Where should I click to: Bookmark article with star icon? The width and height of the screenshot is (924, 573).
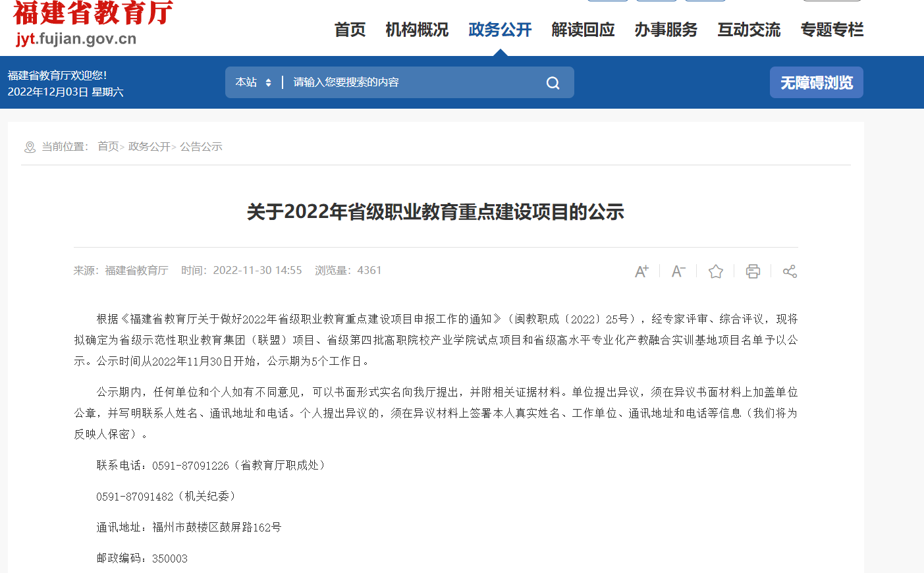[716, 271]
